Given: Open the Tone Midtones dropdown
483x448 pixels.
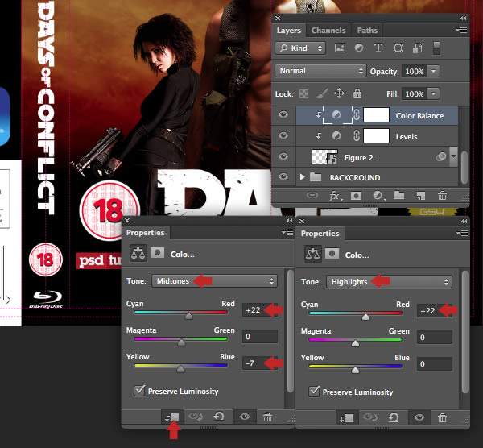Looking at the screenshot, I should (214, 281).
